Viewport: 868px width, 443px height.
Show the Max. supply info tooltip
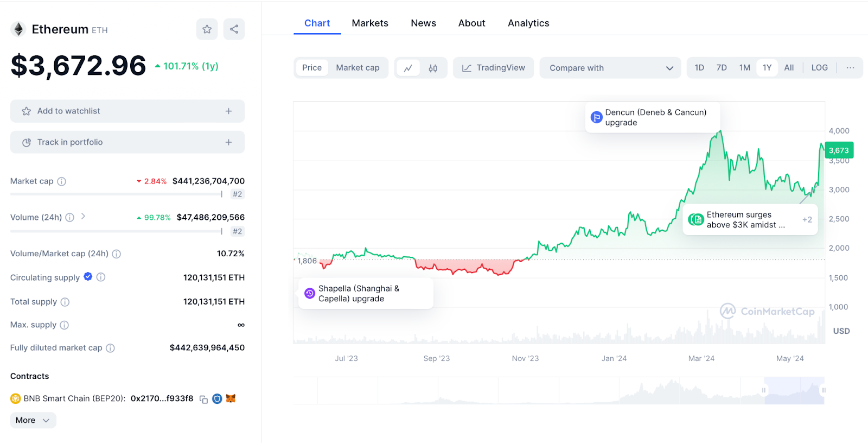pos(64,325)
